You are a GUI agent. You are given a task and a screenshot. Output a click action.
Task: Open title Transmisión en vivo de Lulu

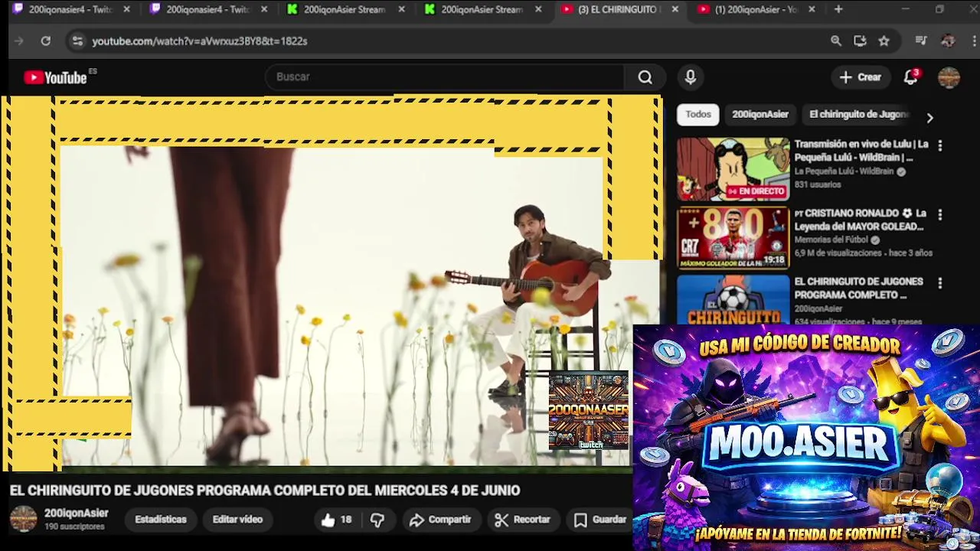tap(861, 151)
